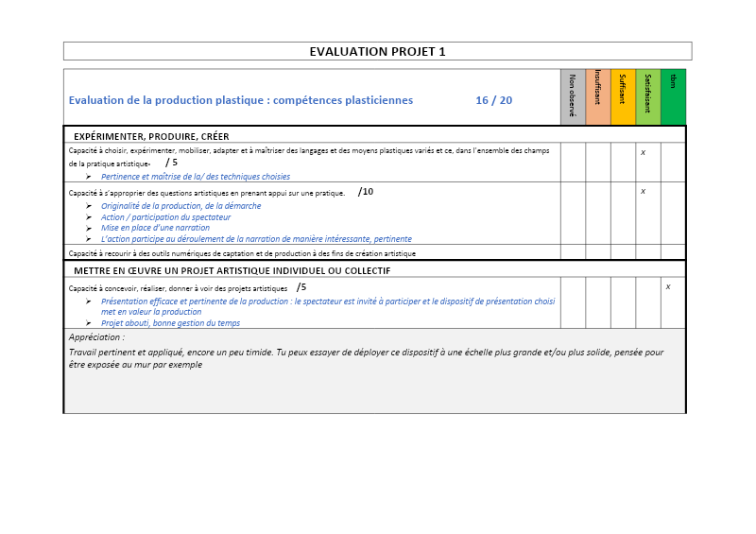Click the dark green "tbm" header cell
756x534 pixels.
pyautogui.click(x=673, y=96)
